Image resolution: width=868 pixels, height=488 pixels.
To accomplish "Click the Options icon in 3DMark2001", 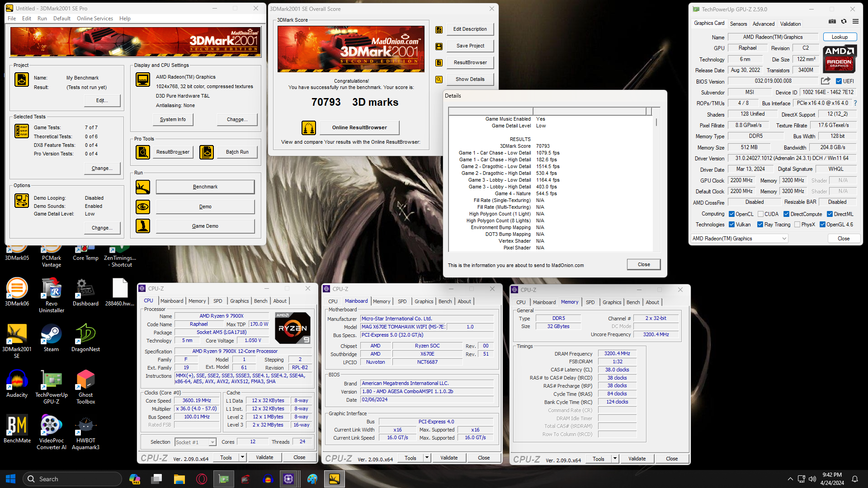I will (x=22, y=200).
